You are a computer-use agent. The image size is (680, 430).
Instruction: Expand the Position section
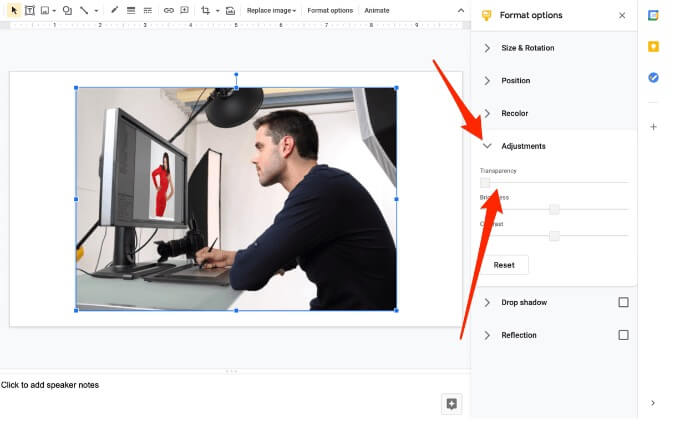pyautogui.click(x=515, y=81)
